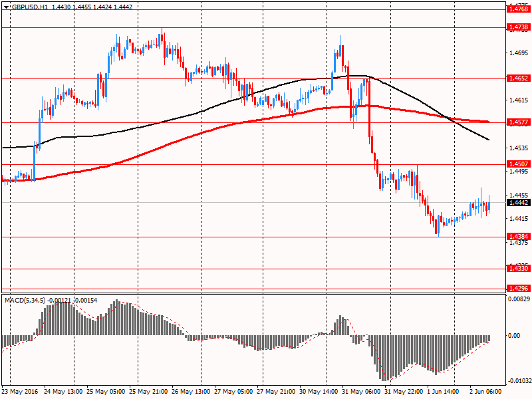Click the 1.4768 red price level tag
The image size is (532, 399).
tap(518, 9)
